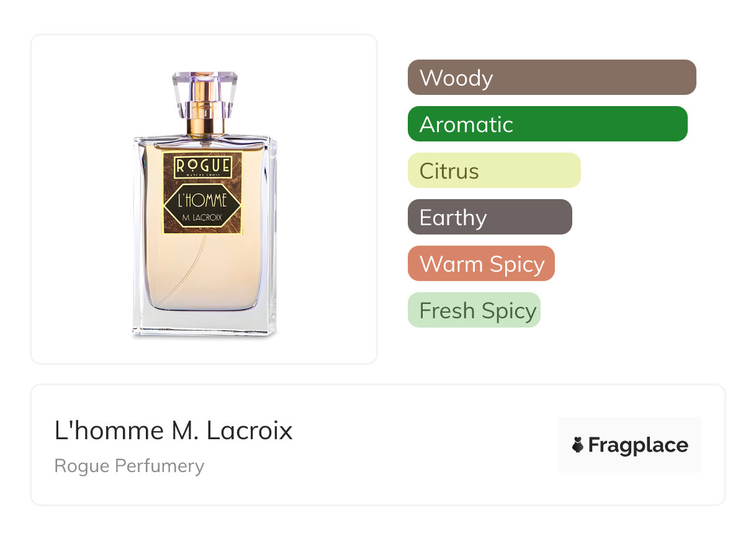756x536 pixels.
Task: Click the ROGUE brand label on bottle
Action: [x=203, y=167]
